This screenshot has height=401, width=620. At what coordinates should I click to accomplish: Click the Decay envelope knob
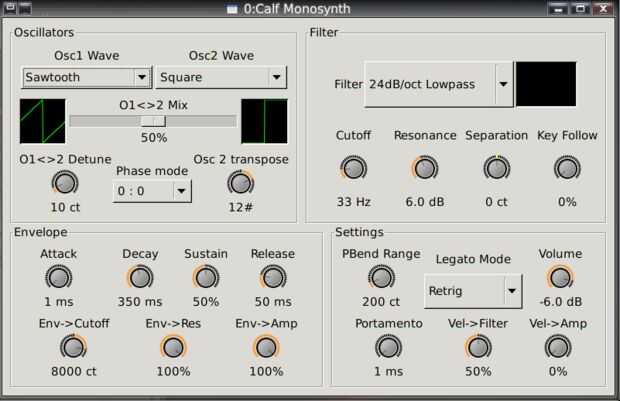pos(140,278)
